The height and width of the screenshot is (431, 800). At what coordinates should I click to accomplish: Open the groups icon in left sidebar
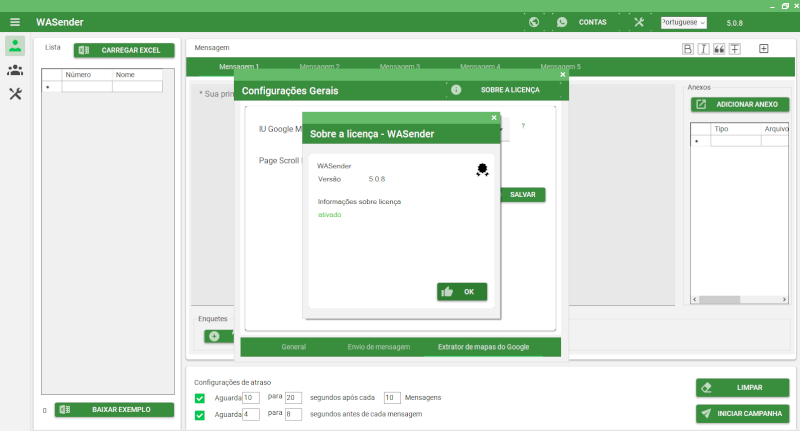pos(15,70)
